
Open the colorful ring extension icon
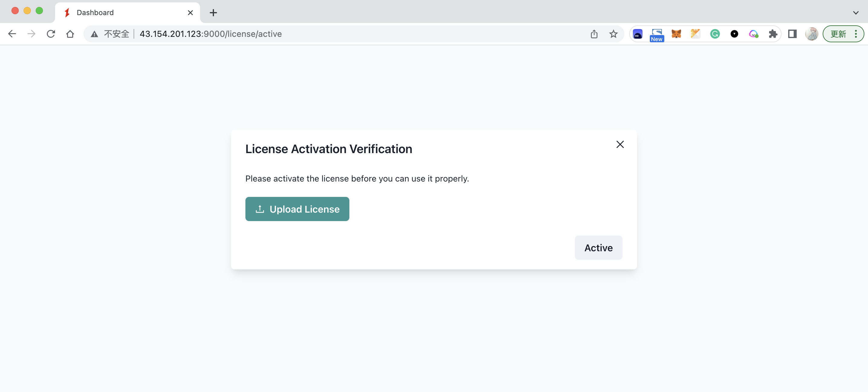753,34
